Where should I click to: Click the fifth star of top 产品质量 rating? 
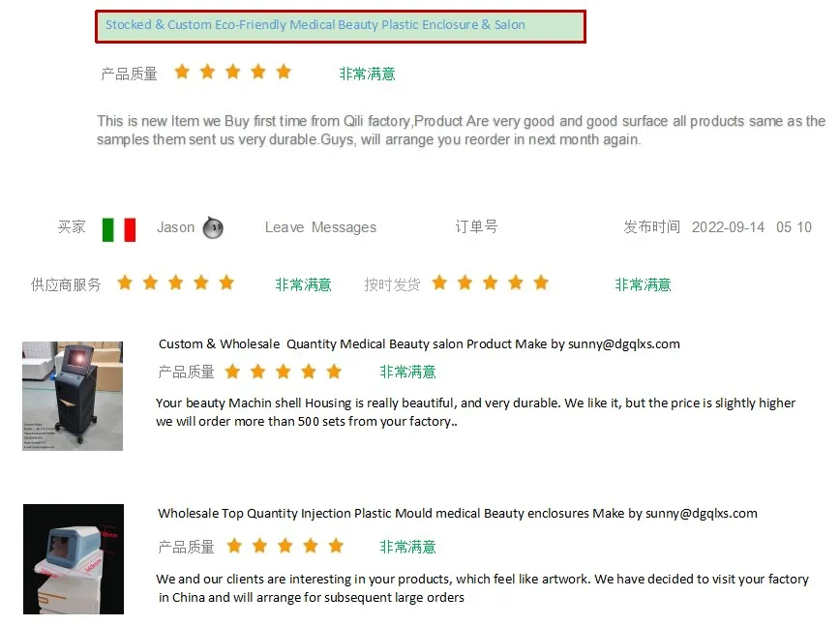pyautogui.click(x=284, y=72)
